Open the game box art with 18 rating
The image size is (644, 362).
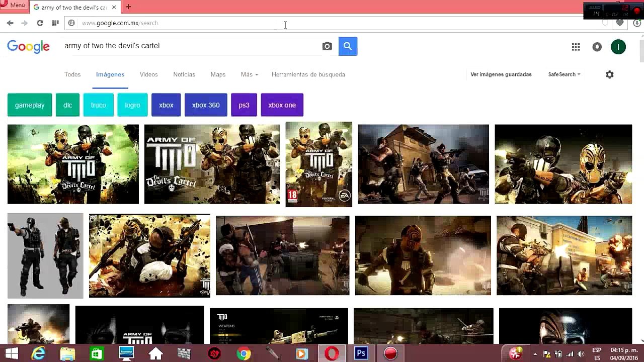coord(319,164)
